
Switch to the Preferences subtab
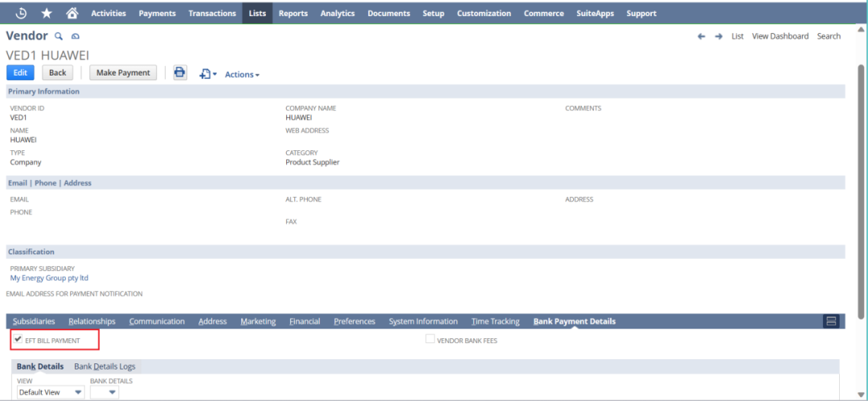click(354, 321)
